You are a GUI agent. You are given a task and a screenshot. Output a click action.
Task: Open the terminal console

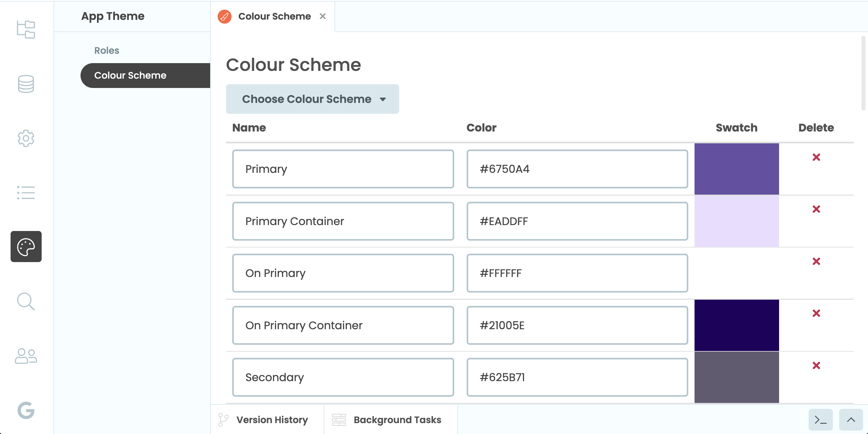[820, 419]
